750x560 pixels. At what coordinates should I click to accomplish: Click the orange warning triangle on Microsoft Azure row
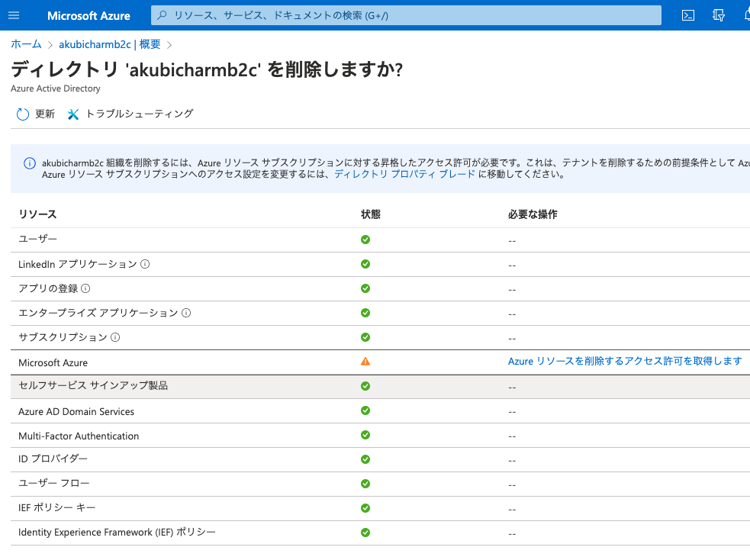(365, 362)
